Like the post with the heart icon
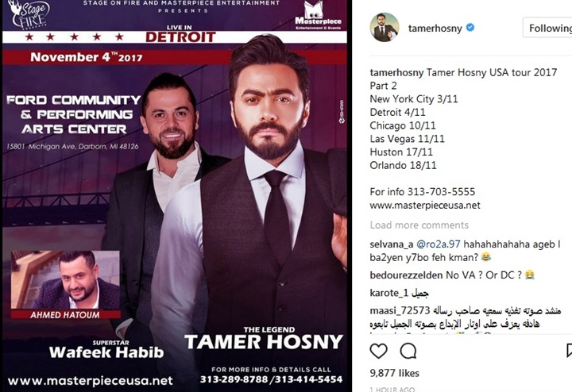This screenshot has width=572, height=392. pos(379,351)
